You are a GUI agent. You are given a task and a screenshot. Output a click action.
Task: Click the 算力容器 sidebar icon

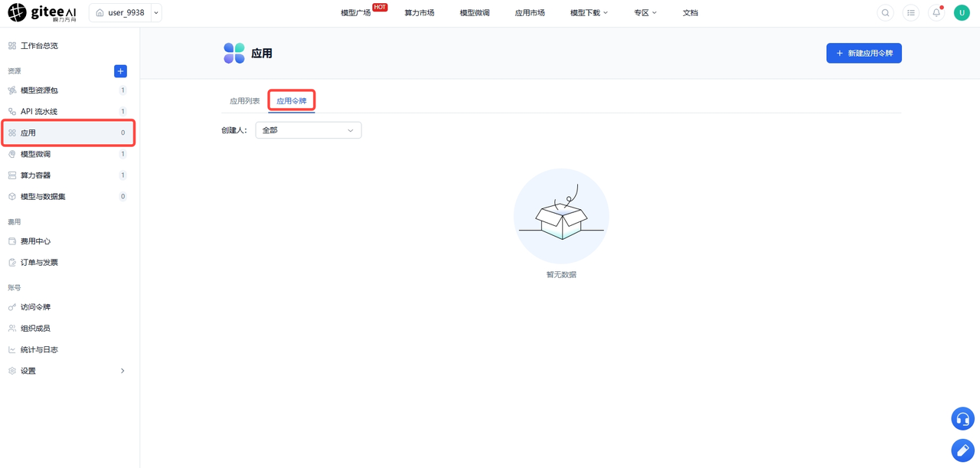[12, 175]
